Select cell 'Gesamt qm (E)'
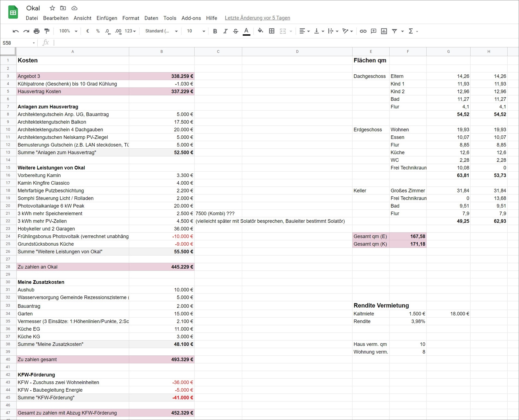The image size is (519, 420). pyautogui.click(x=371, y=236)
